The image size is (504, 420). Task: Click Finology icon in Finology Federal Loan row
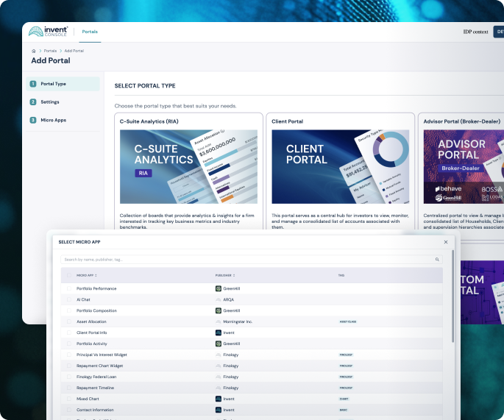click(219, 377)
